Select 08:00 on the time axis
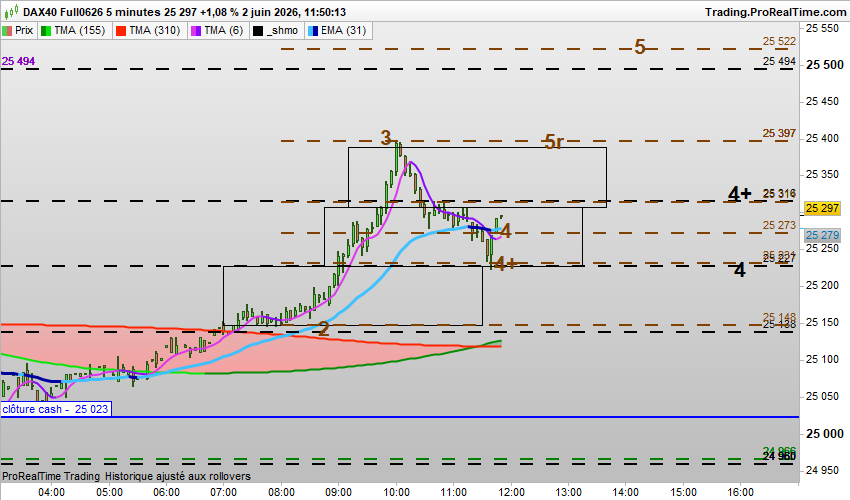 [x=281, y=492]
